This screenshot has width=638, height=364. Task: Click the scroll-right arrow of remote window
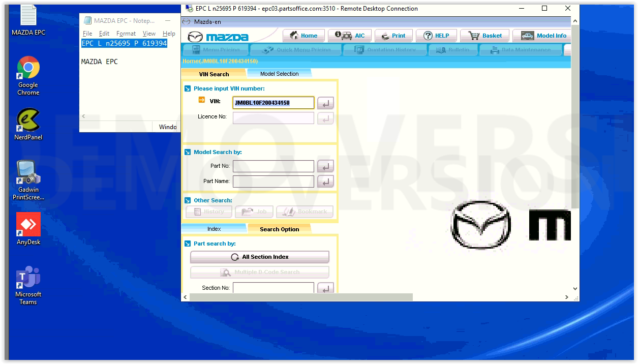coord(567,297)
